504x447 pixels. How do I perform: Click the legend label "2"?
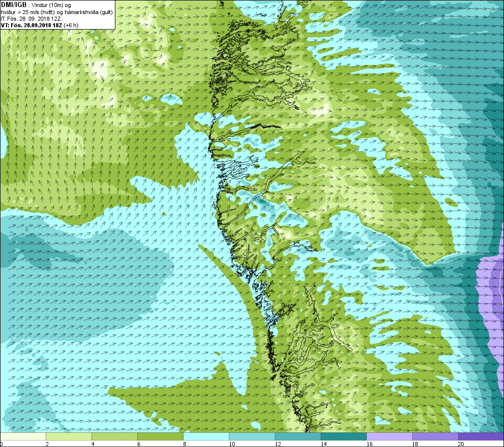[47, 444]
